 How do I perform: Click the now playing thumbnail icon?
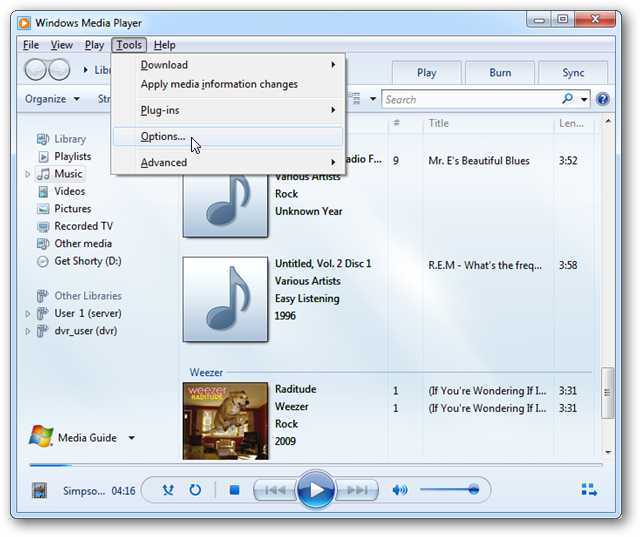click(40, 490)
